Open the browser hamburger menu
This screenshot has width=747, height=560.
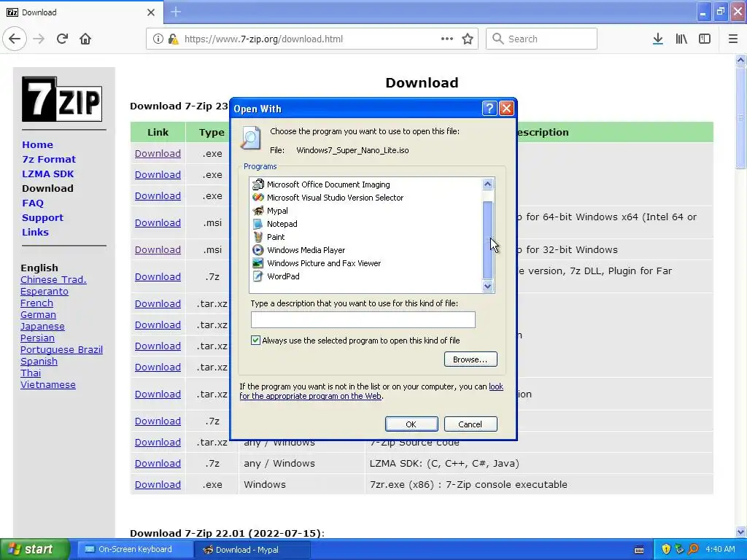[733, 39]
